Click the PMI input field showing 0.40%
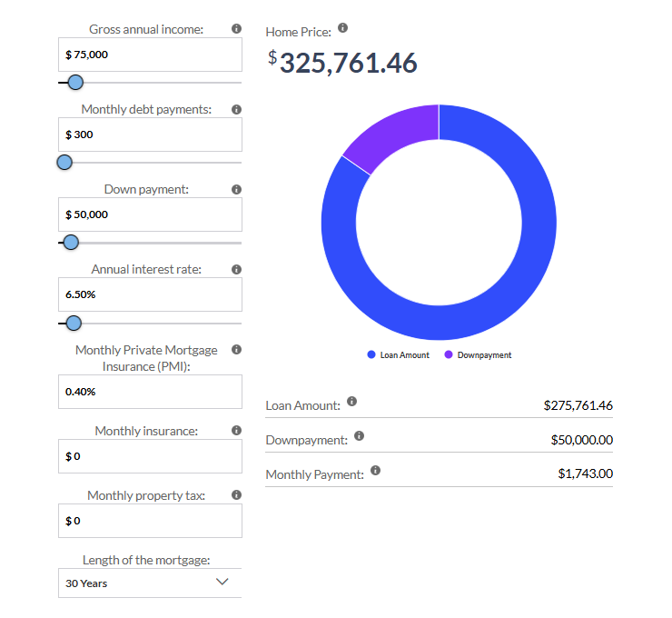The image size is (672, 618). pyautogui.click(x=150, y=391)
